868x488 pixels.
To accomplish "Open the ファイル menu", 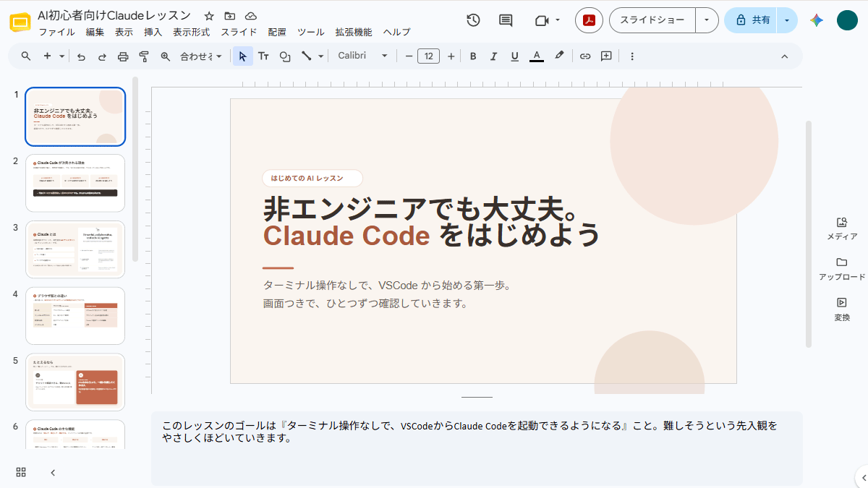I will tap(56, 32).
